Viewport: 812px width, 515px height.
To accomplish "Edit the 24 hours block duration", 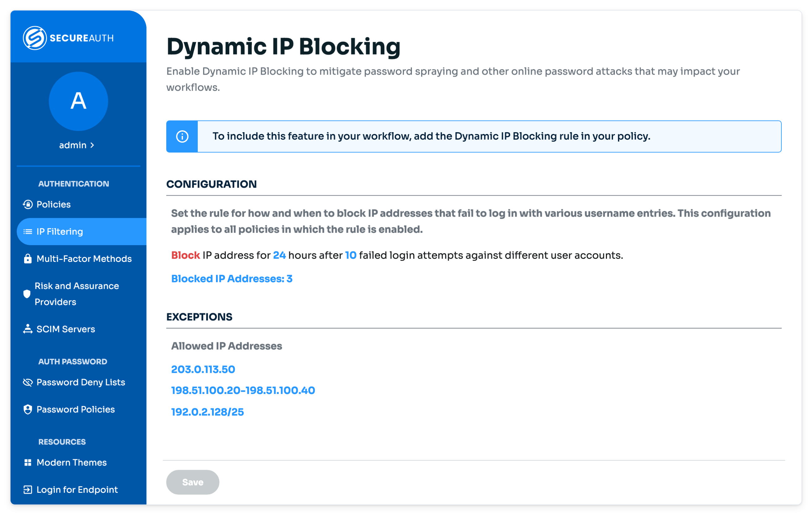I will 279,255.
